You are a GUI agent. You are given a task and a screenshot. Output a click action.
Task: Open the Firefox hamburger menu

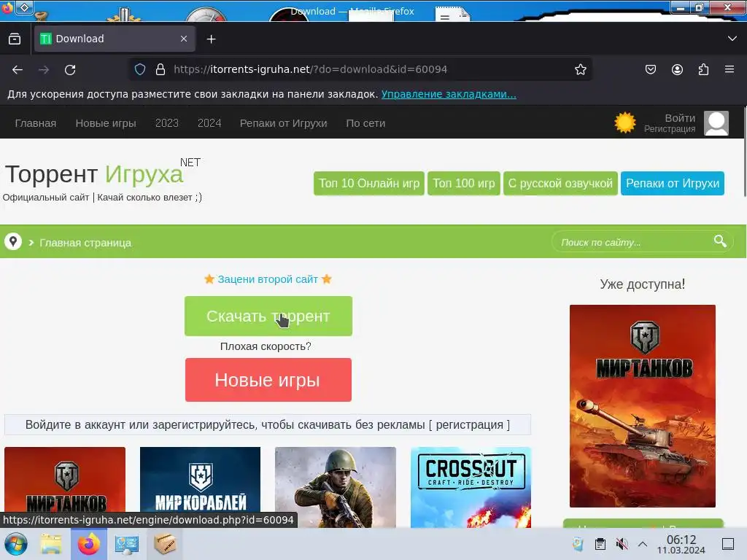click(729, 69)
